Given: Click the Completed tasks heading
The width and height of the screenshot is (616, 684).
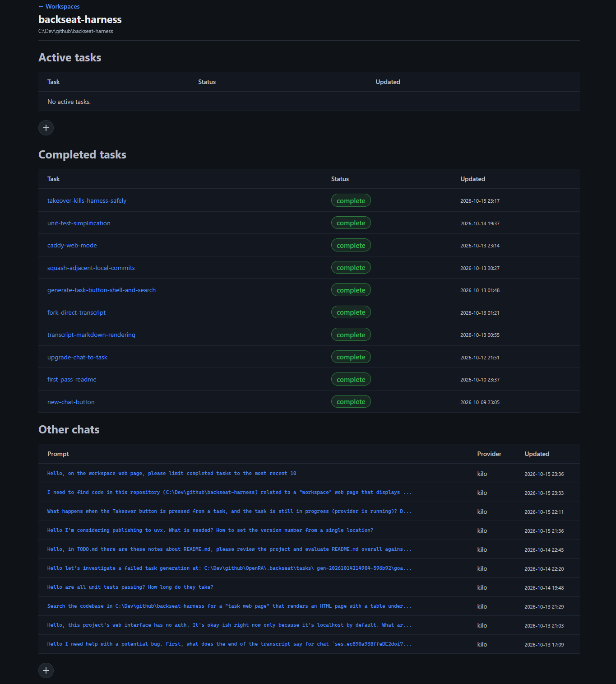Looking at the screenshot, I should (82, 154).
